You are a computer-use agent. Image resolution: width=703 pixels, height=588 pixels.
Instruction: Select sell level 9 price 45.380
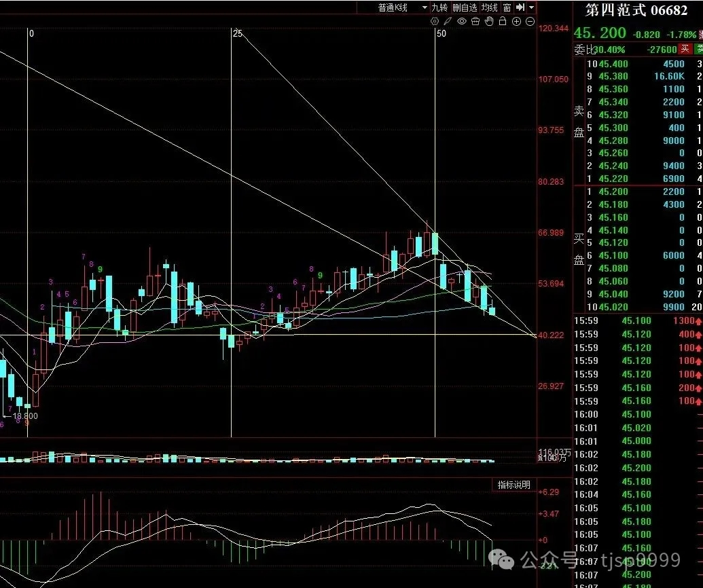pos(613,76)
